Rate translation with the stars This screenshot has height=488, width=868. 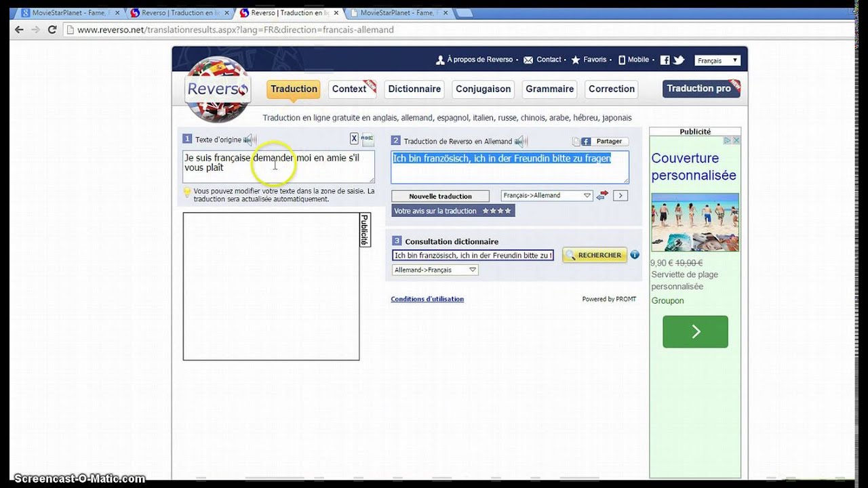496,211
